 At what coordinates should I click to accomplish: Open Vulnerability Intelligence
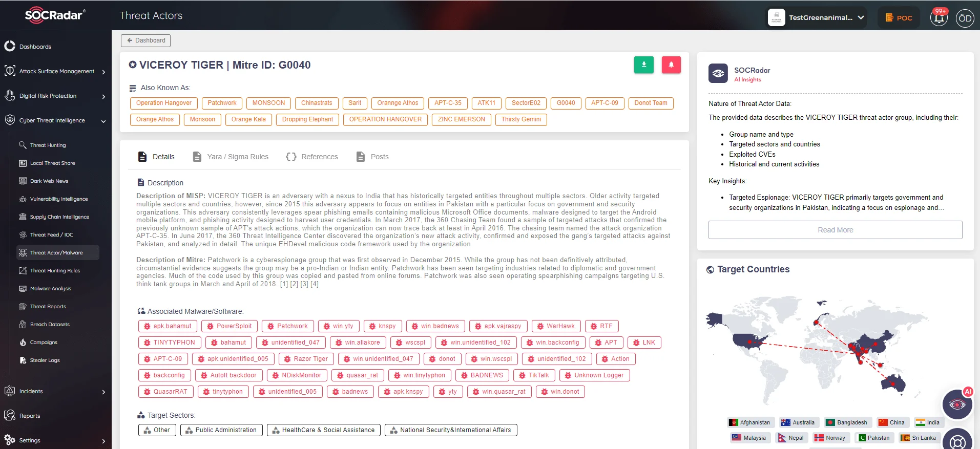click(x=58, y=199)
